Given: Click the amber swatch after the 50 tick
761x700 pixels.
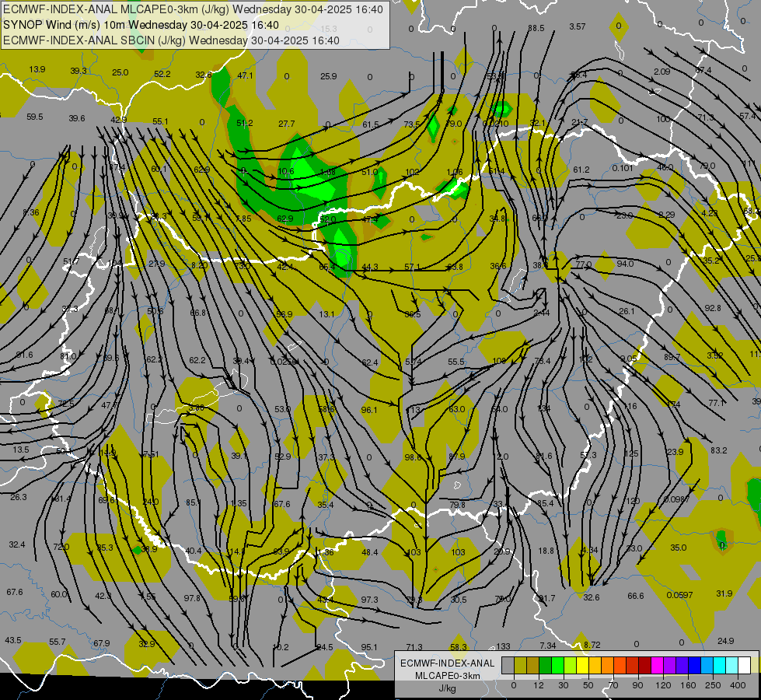Looking at the screenshot, I should (x=595, y=666).
